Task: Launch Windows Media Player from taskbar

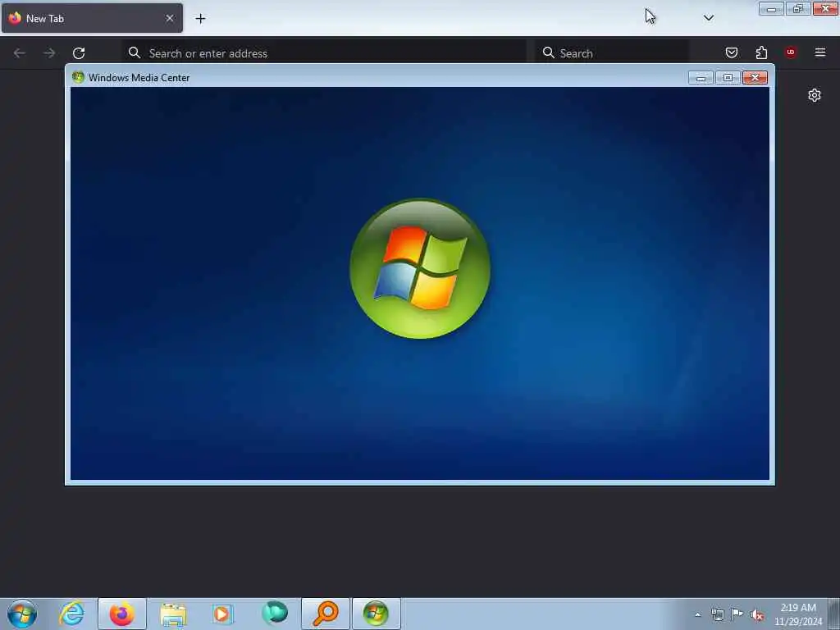Action: point(223,614)
